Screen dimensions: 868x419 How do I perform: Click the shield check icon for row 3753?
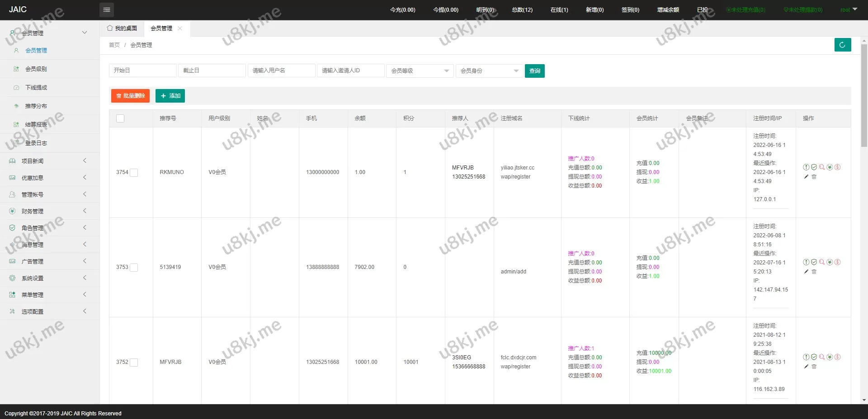tap(814, 262)
